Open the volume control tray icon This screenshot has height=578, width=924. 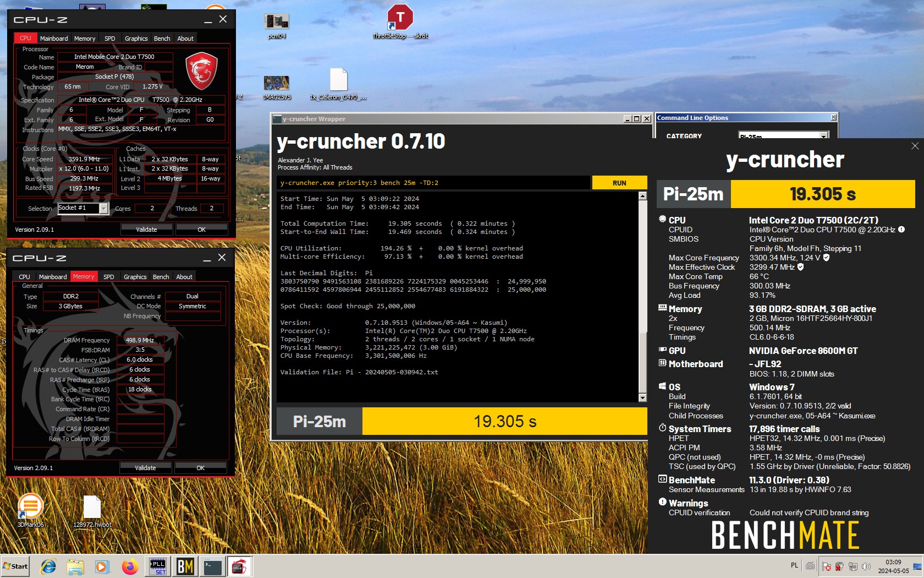(x=866, y=566)
